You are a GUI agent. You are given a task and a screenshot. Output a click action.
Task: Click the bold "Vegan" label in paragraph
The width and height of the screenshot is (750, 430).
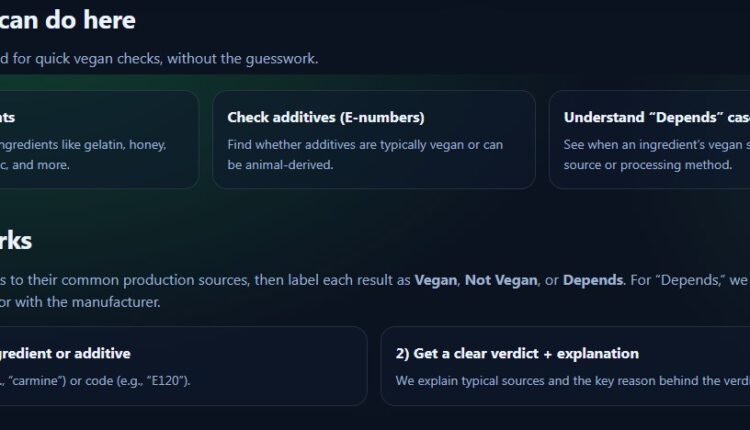coord(436,280)
